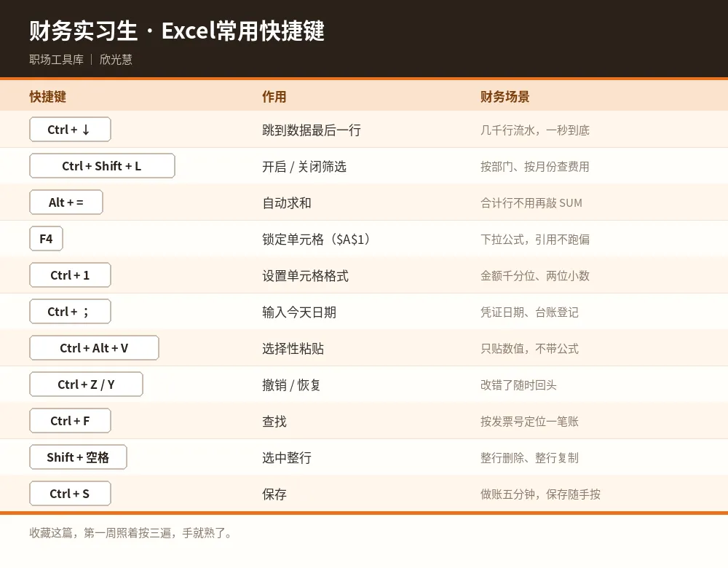Viewport: 728px width, 568px height.
Task: Select the Ctrl + Z / Y badge
Action: click(x=86, y=384)
